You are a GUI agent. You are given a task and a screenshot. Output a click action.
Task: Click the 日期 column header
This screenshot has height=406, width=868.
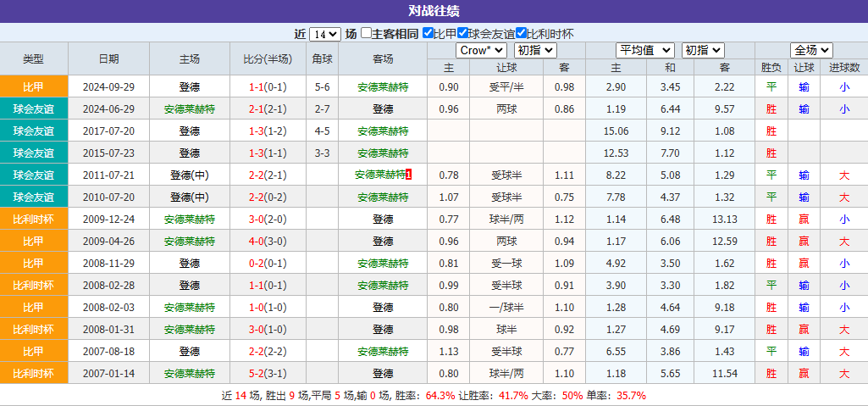[108, 58]
